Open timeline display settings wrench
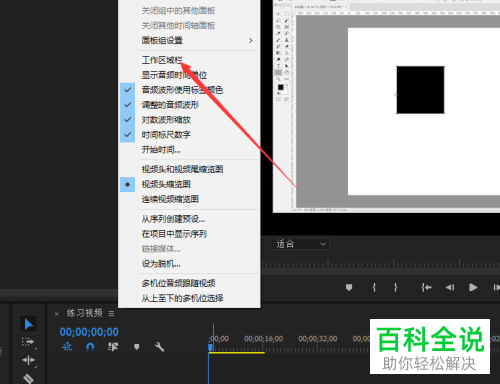 pyautogui.click(x=159, y=347)
